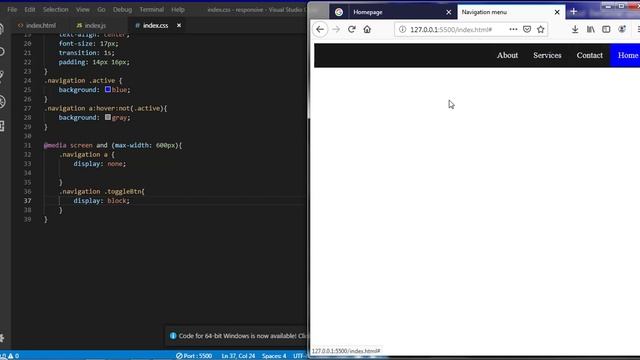Viewport: 640px width, 360px height.
Task: Click the Save to Pocket icon
Action: point(527,29)
